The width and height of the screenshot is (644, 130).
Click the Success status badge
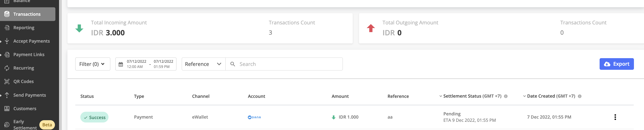94,117
